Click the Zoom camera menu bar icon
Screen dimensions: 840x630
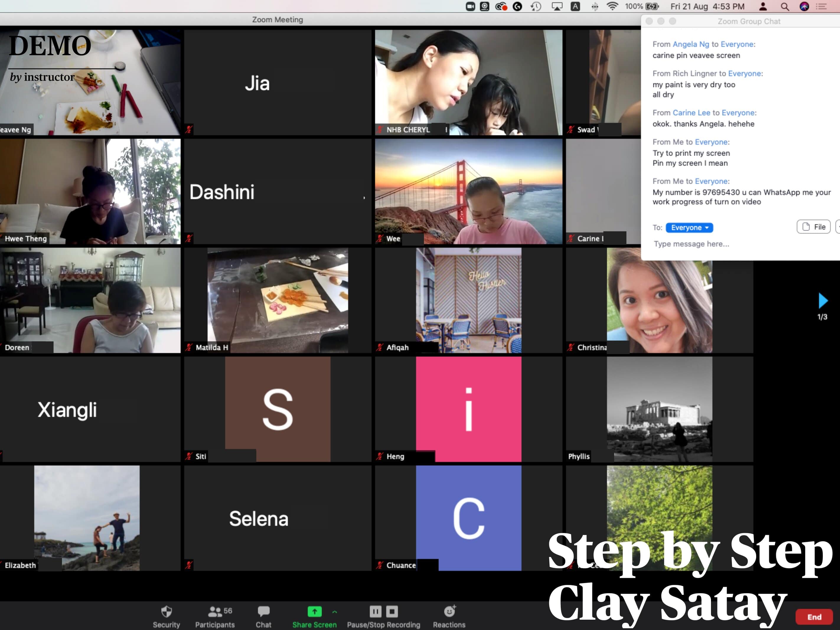[x=470, y=6]
